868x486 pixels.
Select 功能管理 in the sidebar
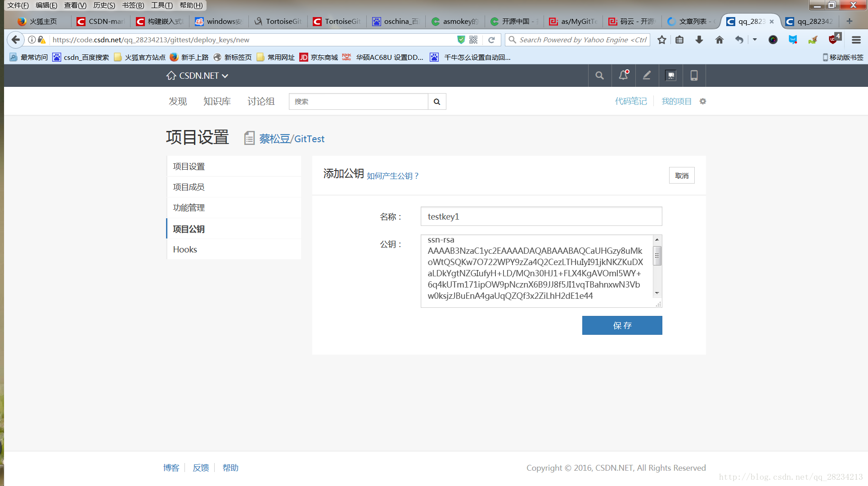(234, 207)
